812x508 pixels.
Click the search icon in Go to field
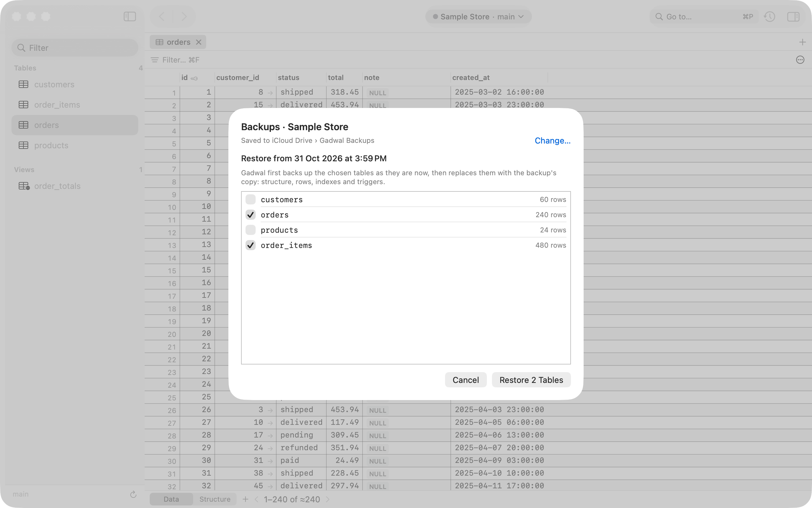click(x=659, y=17)
